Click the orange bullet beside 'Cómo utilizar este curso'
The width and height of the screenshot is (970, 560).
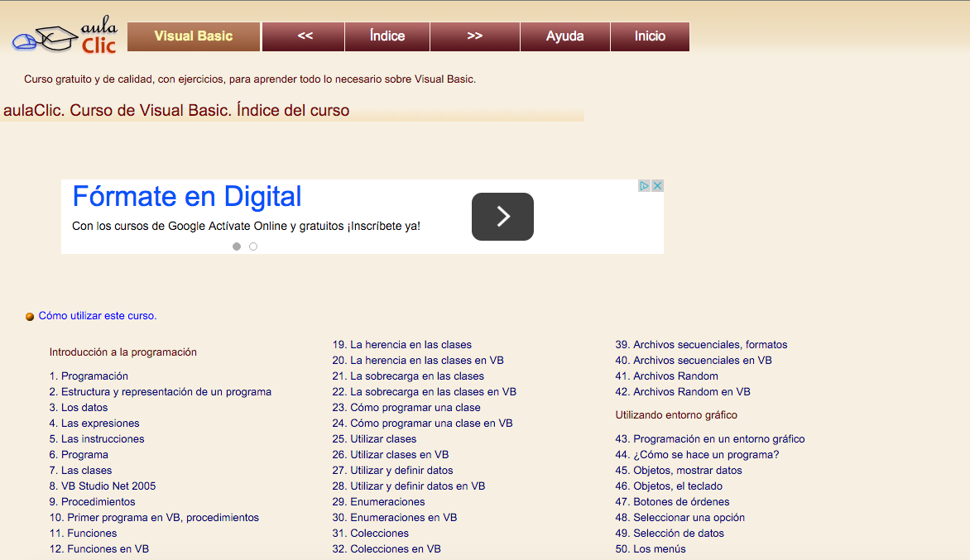tap(30, 316)
